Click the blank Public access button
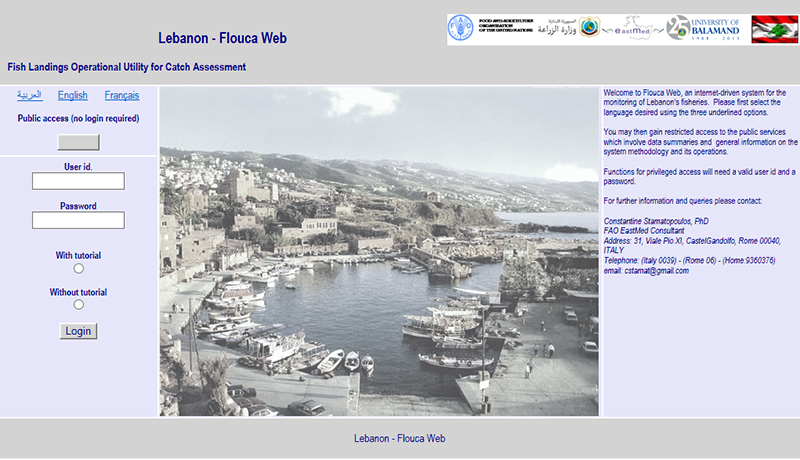This screenshot has height=460, width=800. [78, 142]
